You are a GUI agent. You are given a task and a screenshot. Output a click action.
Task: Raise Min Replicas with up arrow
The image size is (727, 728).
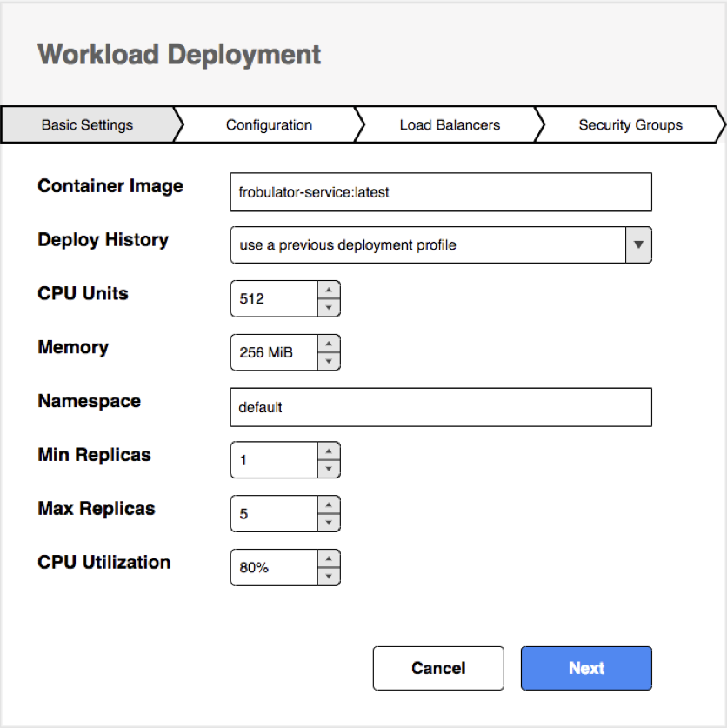[329, 451]
